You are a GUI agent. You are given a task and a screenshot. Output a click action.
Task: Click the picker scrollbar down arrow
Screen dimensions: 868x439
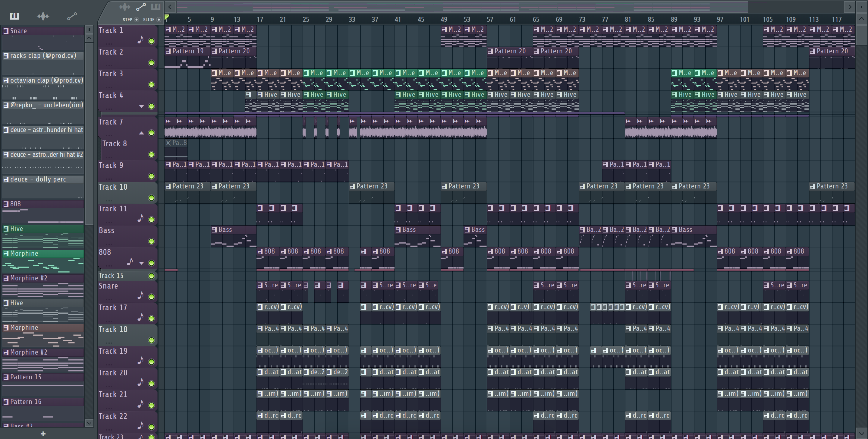click(89, 423)
